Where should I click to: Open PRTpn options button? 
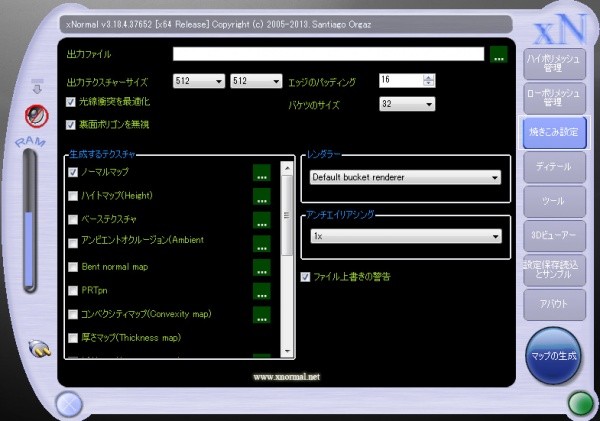[x=262, y=291]
